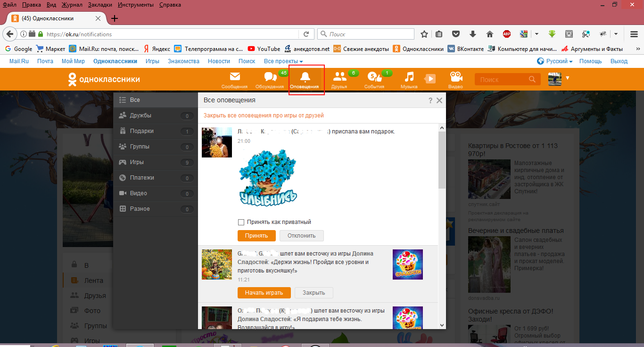Image resolution: width=644 pixels, height=347 pixels.
Task: Open the Firefox hamburger menu
Action: coord(634,34)
